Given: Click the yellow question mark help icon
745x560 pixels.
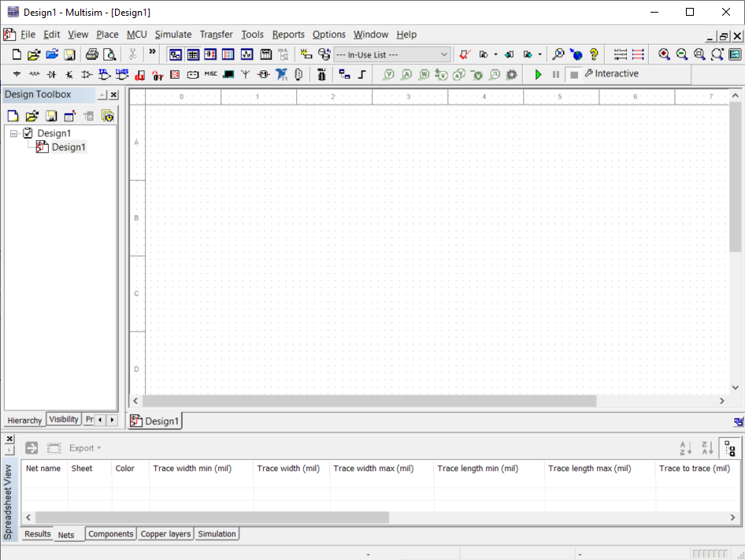Looking at the screenshot, I should click(x=594, y=54).
